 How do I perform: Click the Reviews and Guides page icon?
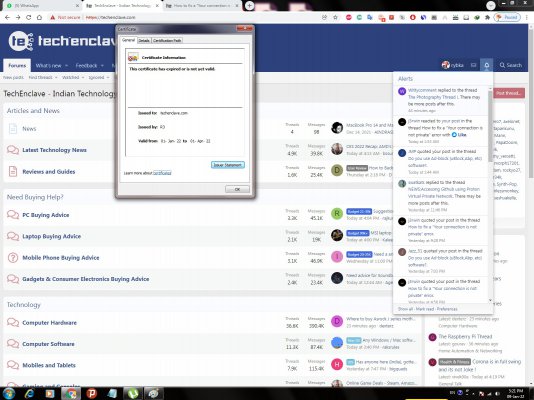click(x=13, y=171)
